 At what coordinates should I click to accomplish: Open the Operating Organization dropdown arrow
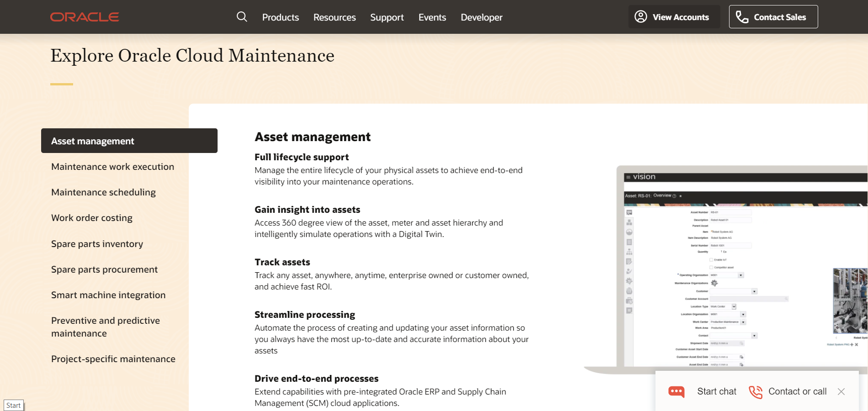click(x=741, y=275)
